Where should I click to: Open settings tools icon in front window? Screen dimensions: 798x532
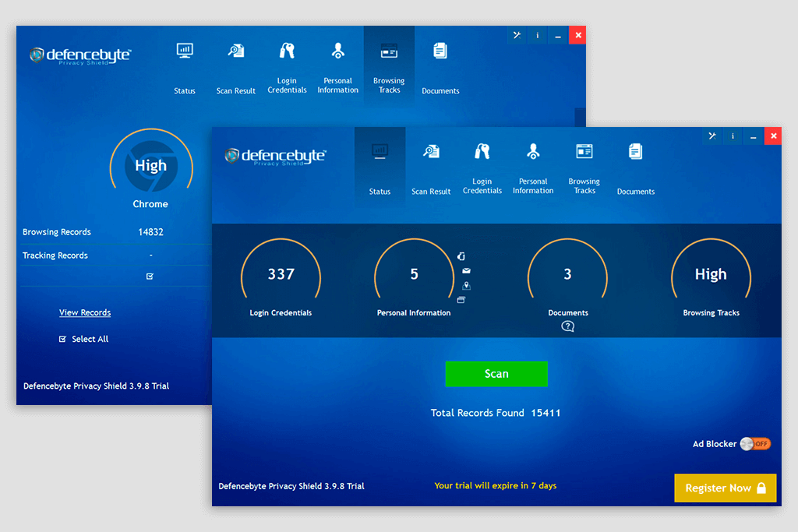[x=712, y=136]
